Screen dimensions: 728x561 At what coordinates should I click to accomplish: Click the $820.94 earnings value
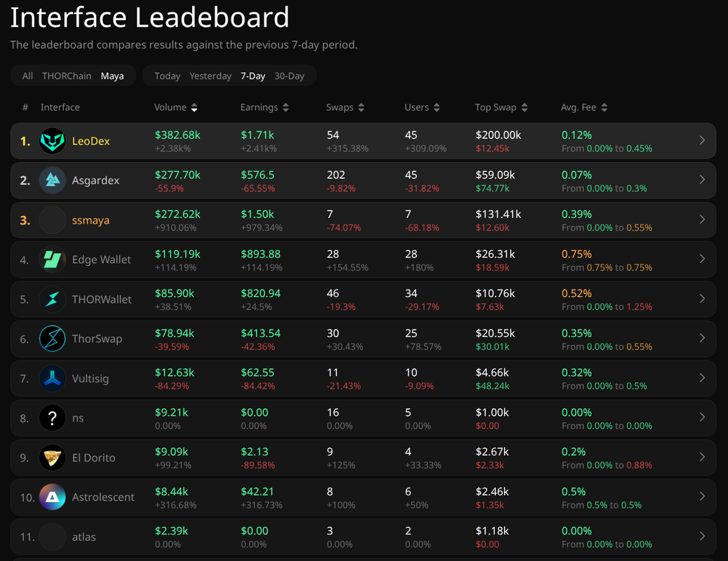[260, 294]
